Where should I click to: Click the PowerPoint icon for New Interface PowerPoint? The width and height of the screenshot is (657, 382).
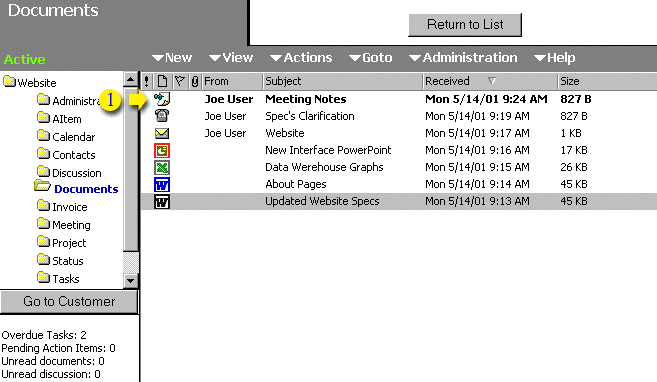click(162, 150)
